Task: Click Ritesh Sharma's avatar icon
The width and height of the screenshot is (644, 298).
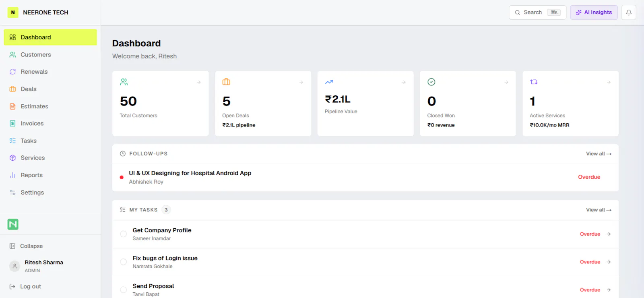Action: pyautogui.click(x=14, y=266)
